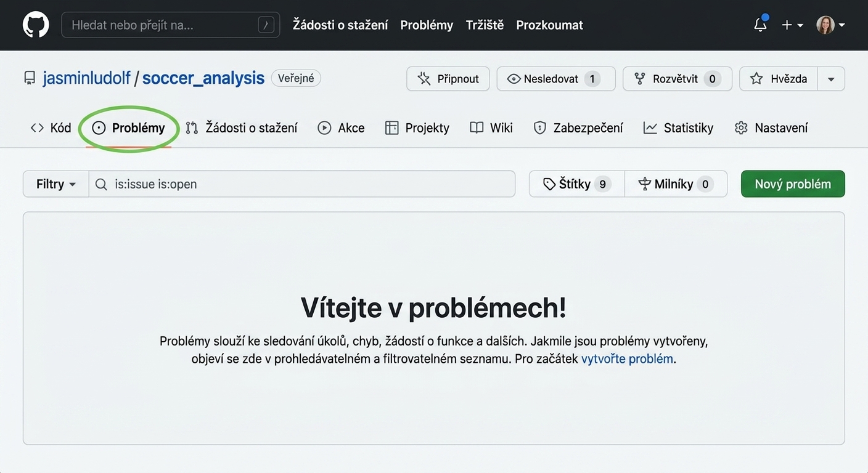Open the GitHub home logo
This screenshot has height=473, width=868.
pyautogui.click(x=36, y=25)
